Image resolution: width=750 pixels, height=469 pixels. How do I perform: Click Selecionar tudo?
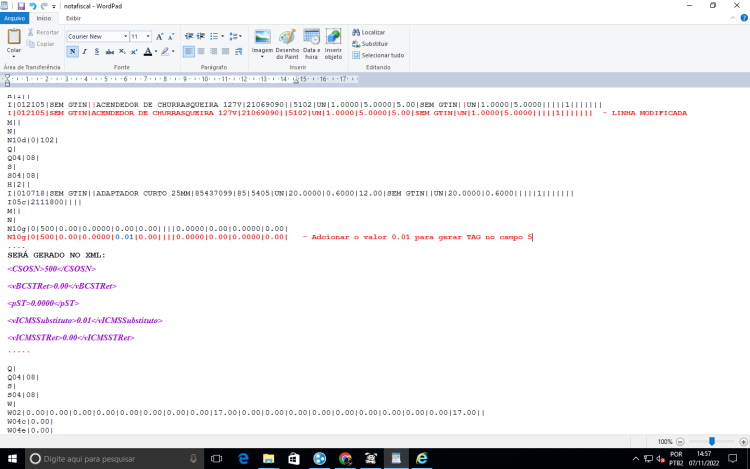click(378, 55)
